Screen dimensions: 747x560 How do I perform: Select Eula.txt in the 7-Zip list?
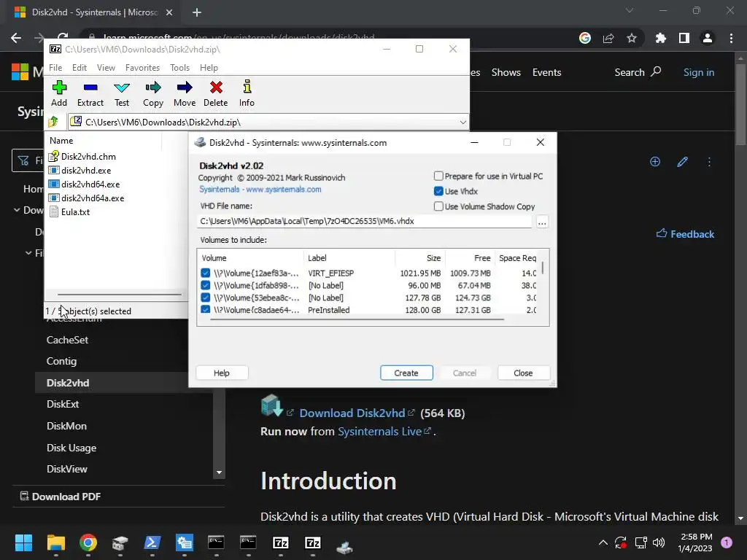[75, 212]
